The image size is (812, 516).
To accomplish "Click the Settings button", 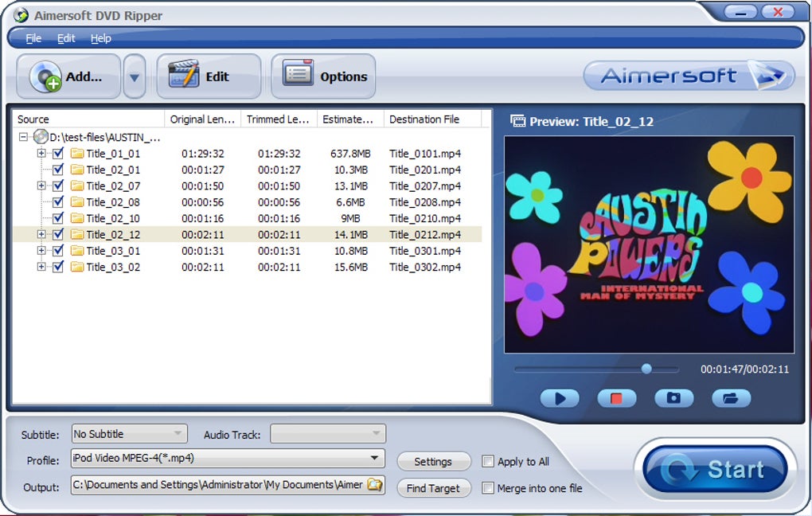I will pos(433,461).
